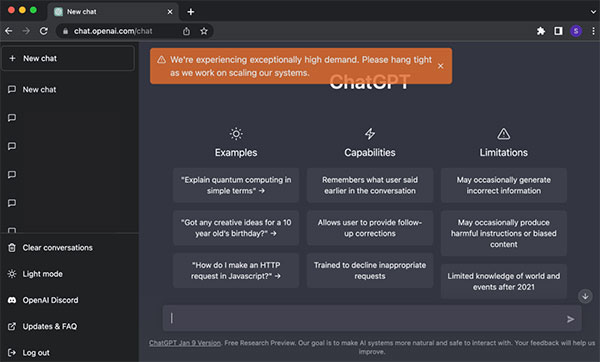Click "Trained to decline inappropriate requests" card
600x362 pixels.
point(370,271)
